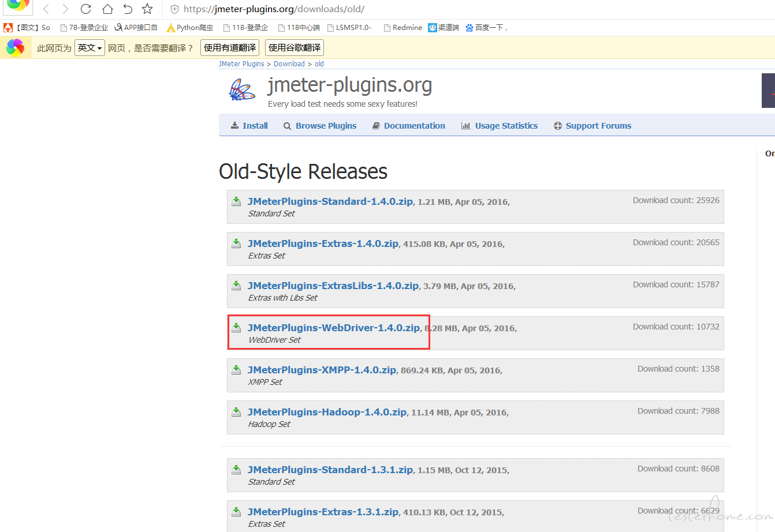Viewport: 775px width, 532px height.
Task: Open the Browse Plugins menu item
Action: point(320,126)
